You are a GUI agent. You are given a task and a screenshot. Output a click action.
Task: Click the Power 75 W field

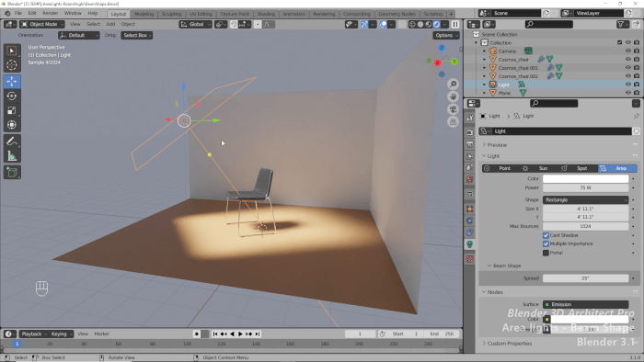coord(586,187)
